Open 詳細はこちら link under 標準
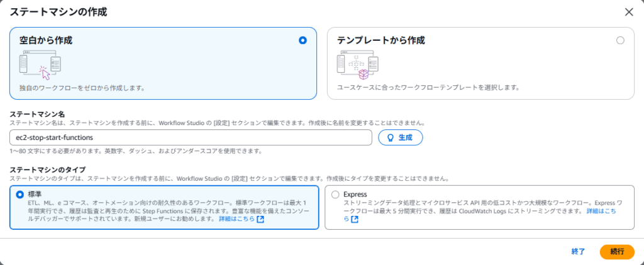 click(236, 220)
